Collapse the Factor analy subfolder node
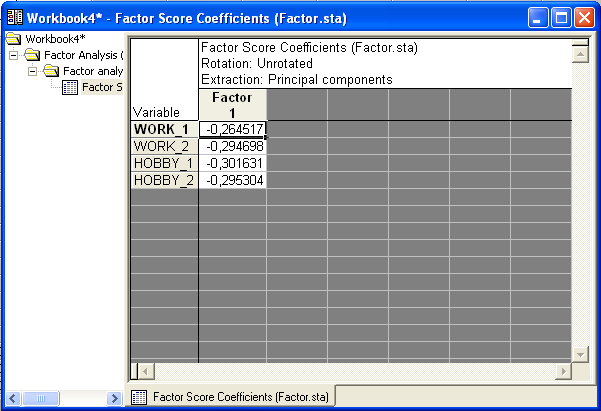 tap(33, 71)
